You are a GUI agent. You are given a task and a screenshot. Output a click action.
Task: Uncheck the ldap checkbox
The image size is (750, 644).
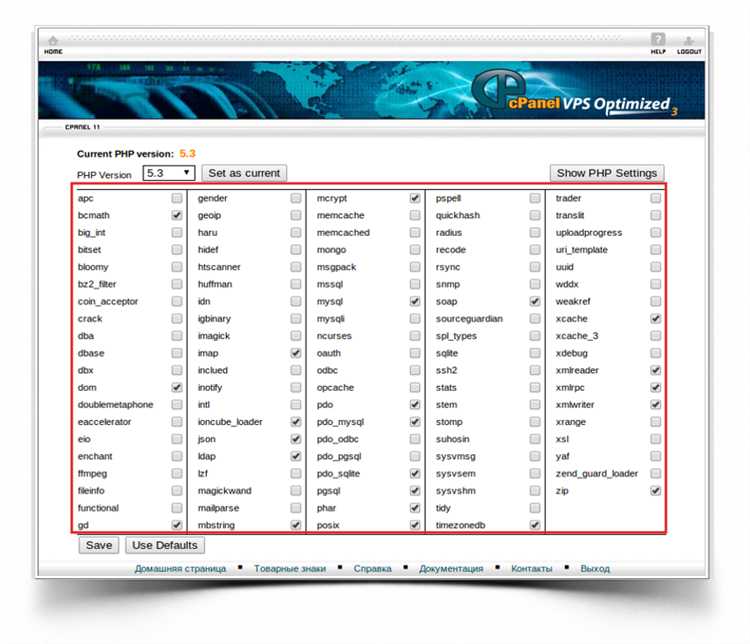[x=296, y=456]
